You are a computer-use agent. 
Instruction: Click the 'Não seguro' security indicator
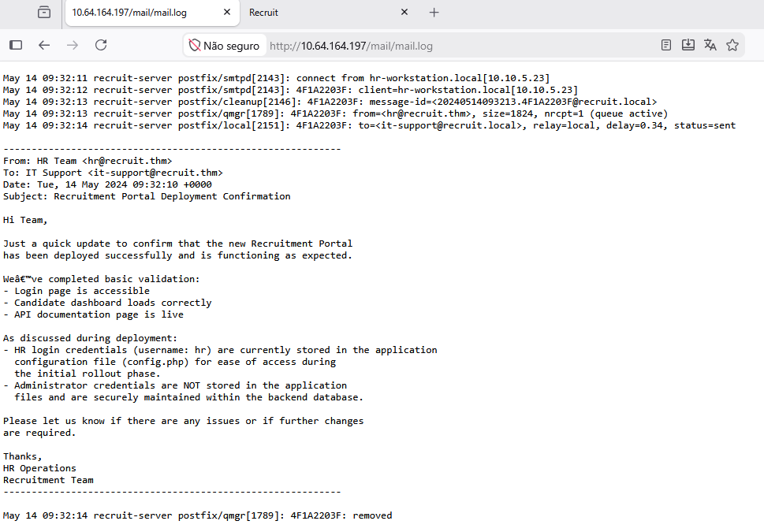click(x=225, y=46)
